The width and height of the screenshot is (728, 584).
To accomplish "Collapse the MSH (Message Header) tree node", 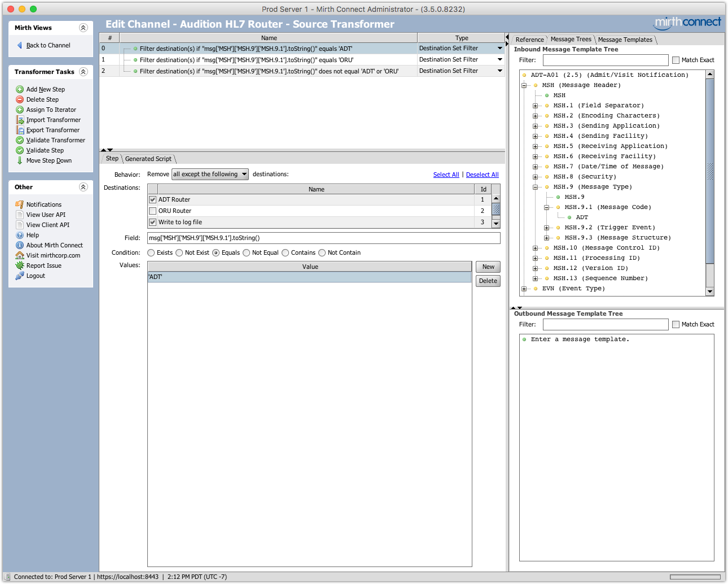I will (x=524, y=85).
